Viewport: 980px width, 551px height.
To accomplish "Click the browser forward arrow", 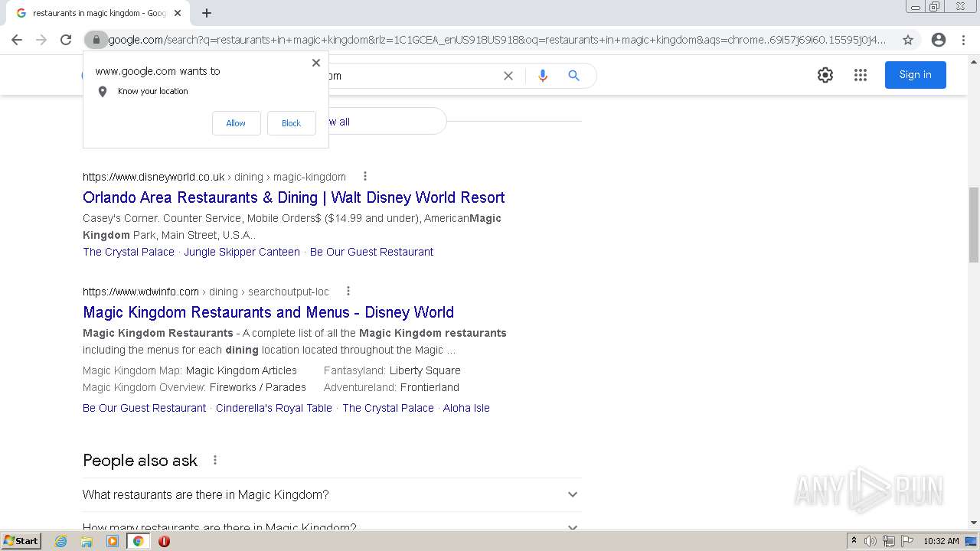I will tap(41, 40).
